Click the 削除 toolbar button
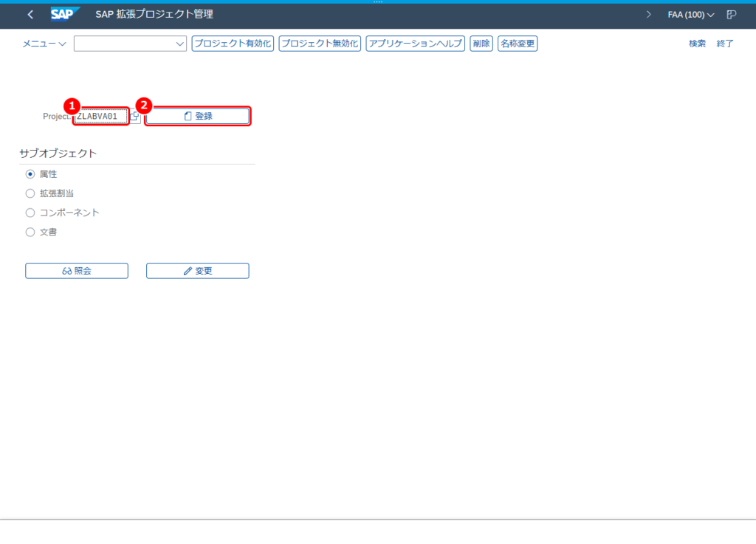This screenshot has width=756, height=544. (x=481, y=44)
